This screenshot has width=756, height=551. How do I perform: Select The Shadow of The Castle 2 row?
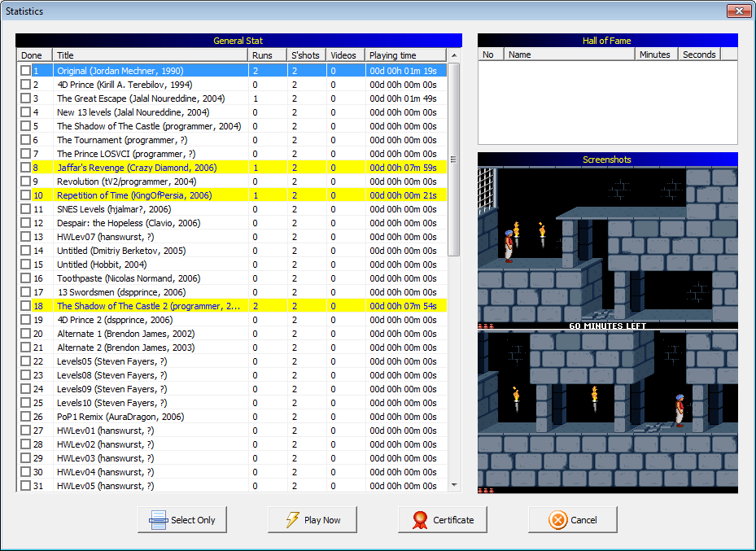(149, 306)
